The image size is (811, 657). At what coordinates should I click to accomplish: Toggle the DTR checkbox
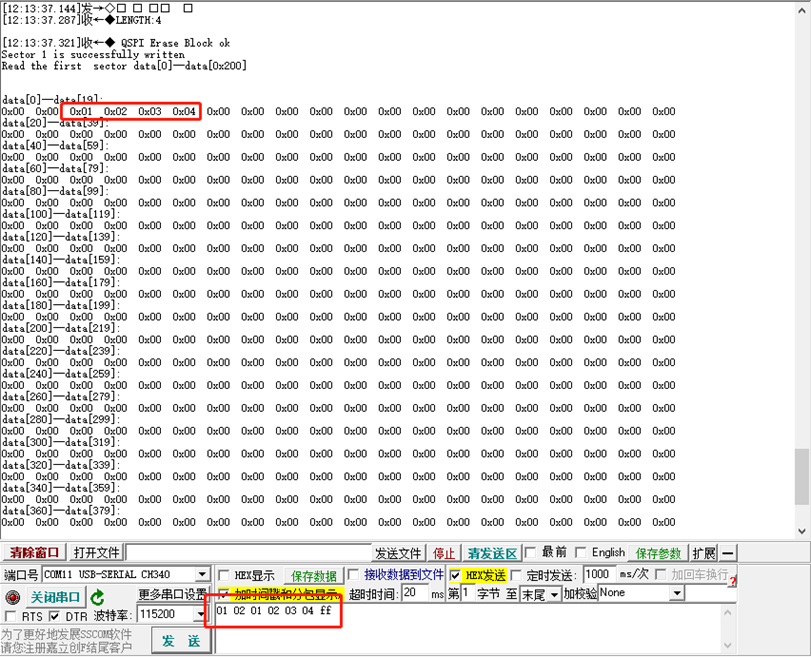(x=54, y=616)
